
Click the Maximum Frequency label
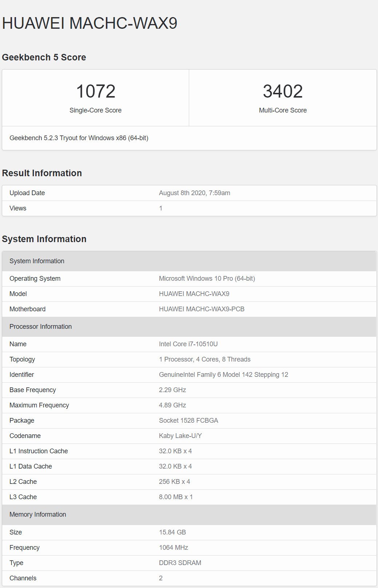(x=39, y=405)
